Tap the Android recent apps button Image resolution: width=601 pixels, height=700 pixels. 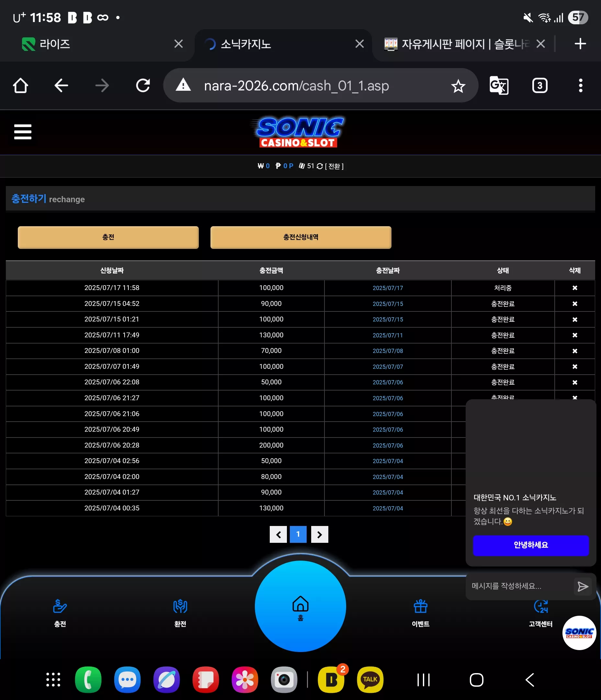(x=424, y=680)
